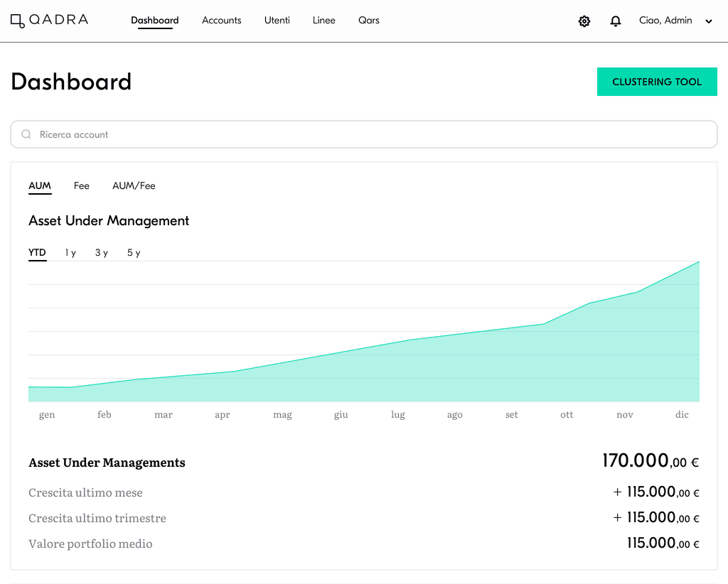Screen dimensions: 728x584
Task: Select the 3 y time range
Action: (x=102, y=253)
